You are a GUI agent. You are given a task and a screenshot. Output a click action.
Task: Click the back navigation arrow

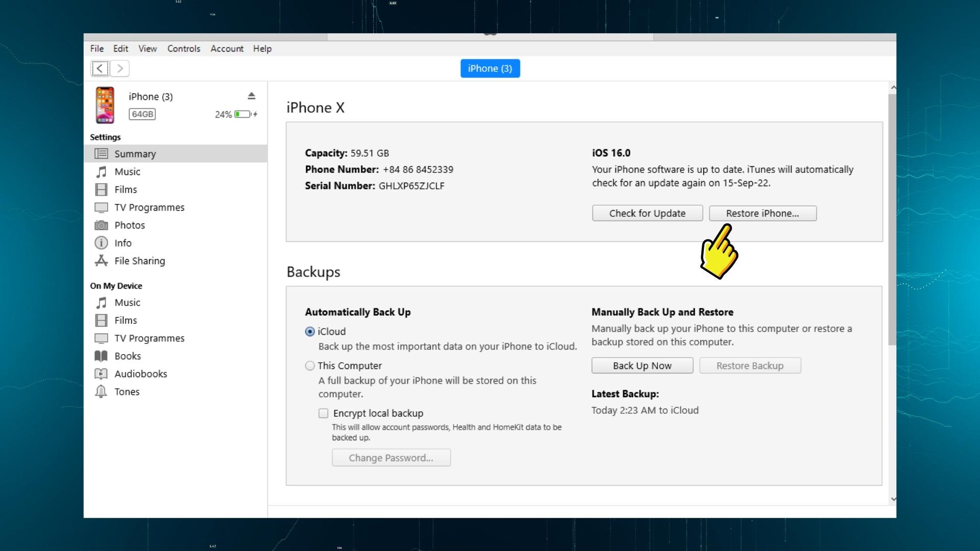pyautogui.click(x=100, y=68)
